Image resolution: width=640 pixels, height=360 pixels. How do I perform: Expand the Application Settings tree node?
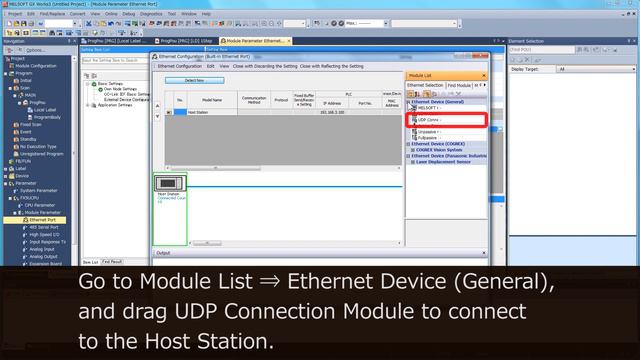pyautogui.click(x=87, y=105)
